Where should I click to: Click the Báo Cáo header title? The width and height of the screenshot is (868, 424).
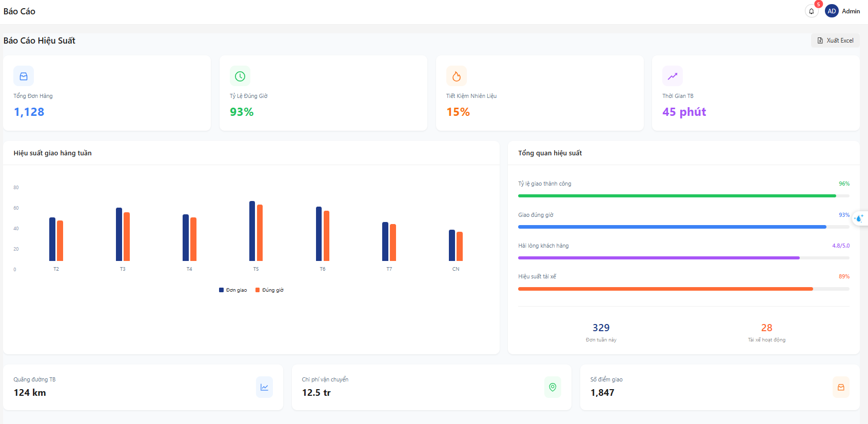(x=19, y=11)
